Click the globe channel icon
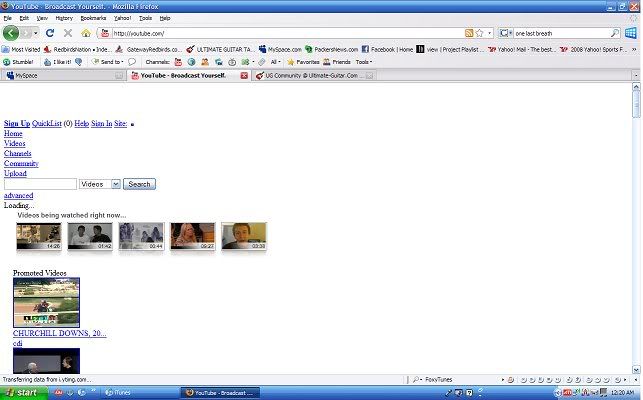The width and height of the screenshot is (643, 400). point(191,62)
